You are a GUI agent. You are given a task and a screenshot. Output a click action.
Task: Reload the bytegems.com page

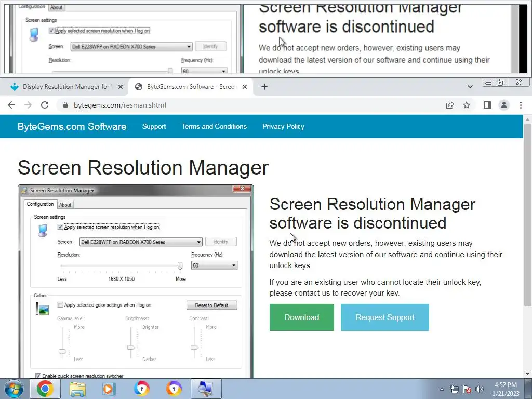click(x=45, y=105)
